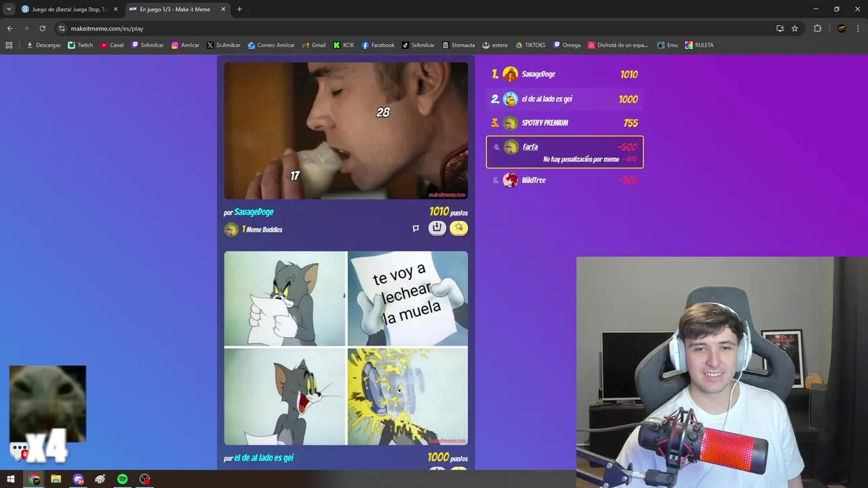
Task: Open the Apps grid in bookmarks bar
Action: click(9, 45)
